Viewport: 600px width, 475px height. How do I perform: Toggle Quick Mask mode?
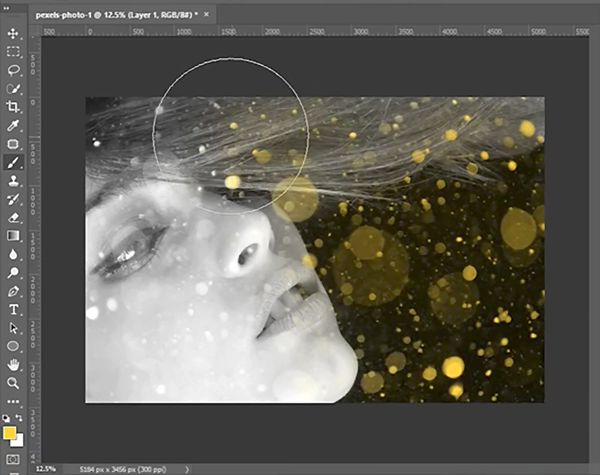[x=13, y=459]
